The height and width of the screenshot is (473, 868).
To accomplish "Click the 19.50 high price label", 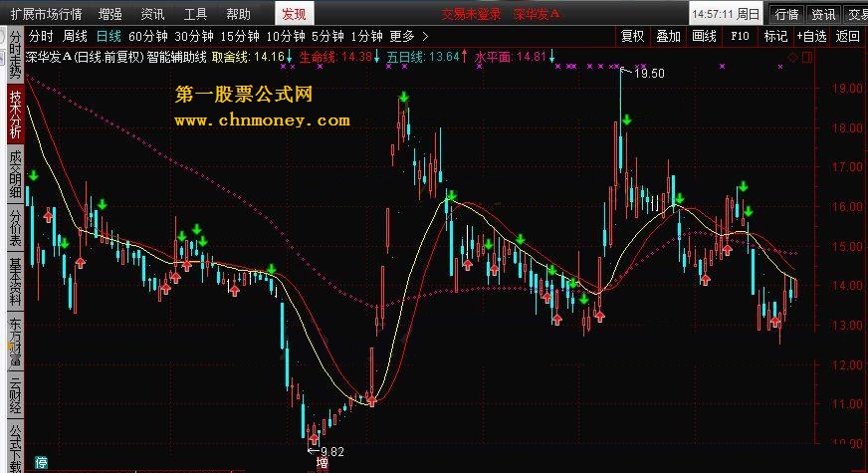I will point(648,73).
